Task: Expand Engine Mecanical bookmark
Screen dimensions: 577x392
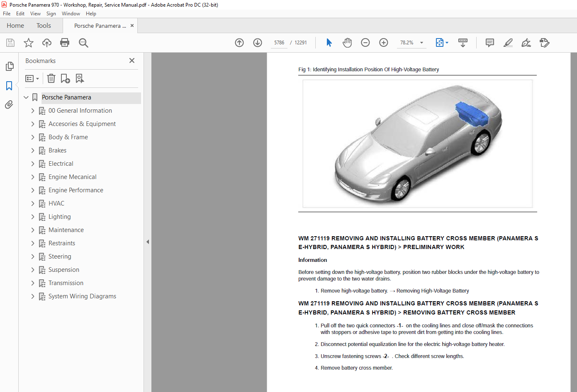Action: tap(33, 177)
